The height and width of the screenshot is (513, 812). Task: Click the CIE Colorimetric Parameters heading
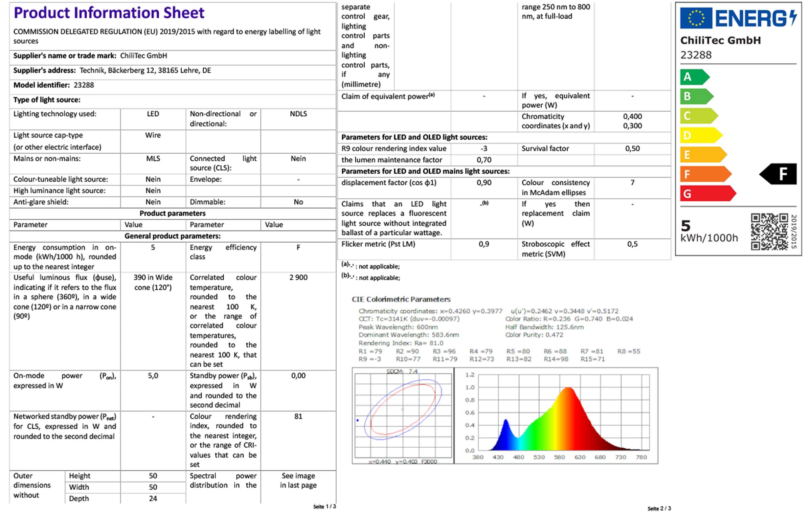[x=401, y=299]
